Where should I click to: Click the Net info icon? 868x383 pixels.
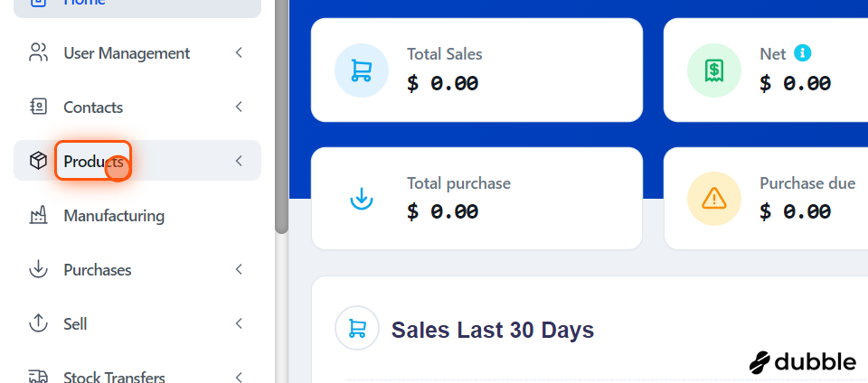tap(802, 53)
